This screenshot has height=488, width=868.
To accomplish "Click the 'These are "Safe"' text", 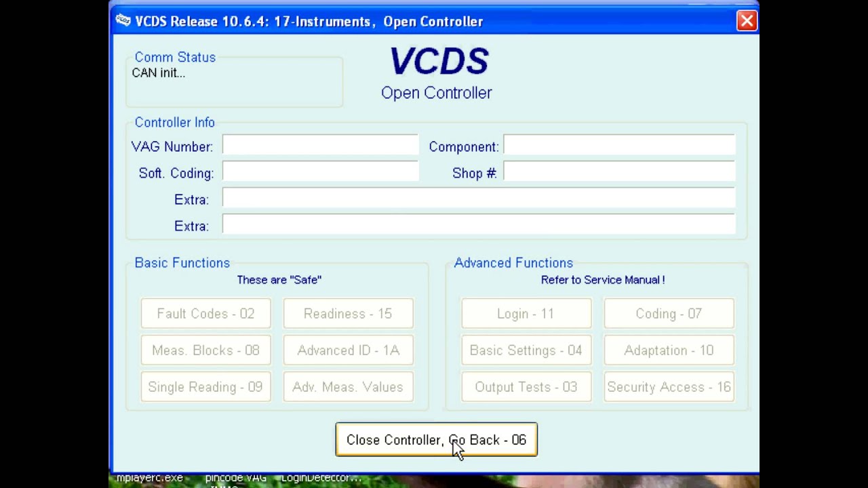I will pos(279,279).
